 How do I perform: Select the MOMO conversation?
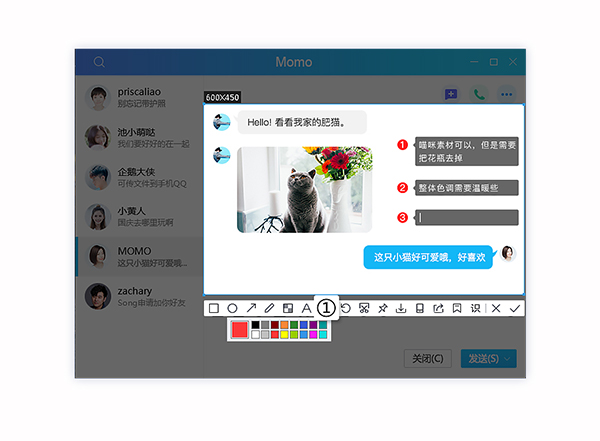click(x=139, y=256)
